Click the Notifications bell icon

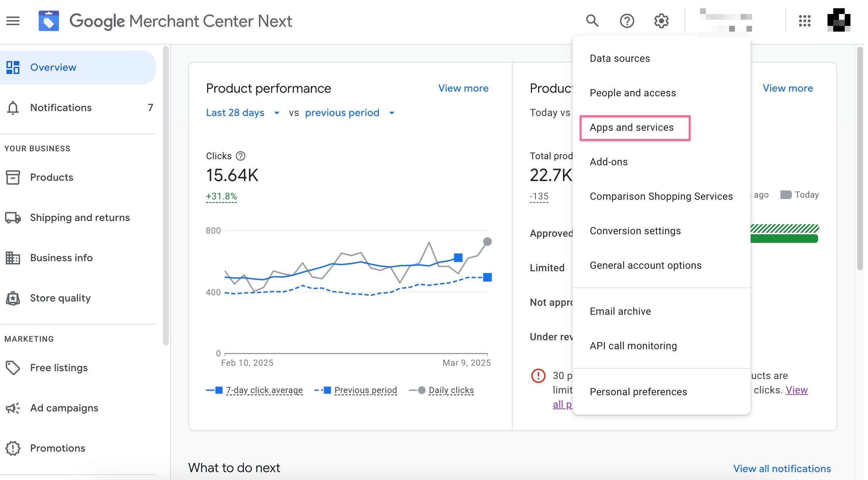pos(13,108)
